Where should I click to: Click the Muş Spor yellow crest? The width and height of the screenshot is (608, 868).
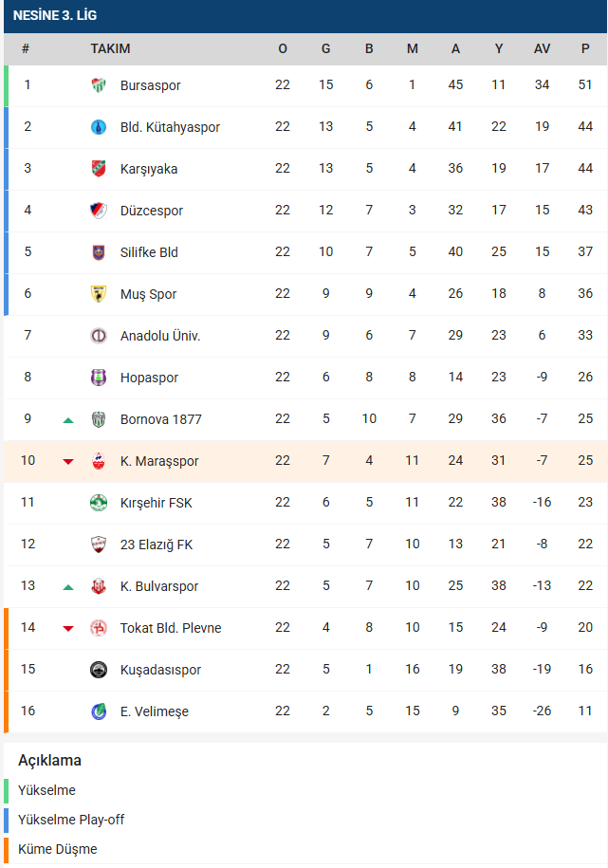(98, 294)
